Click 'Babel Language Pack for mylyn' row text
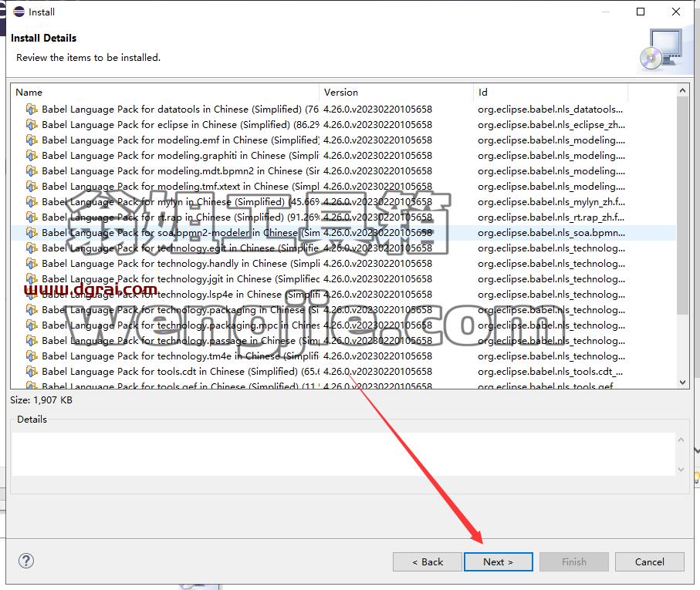The image size is (700, 590). coord(181,202)
